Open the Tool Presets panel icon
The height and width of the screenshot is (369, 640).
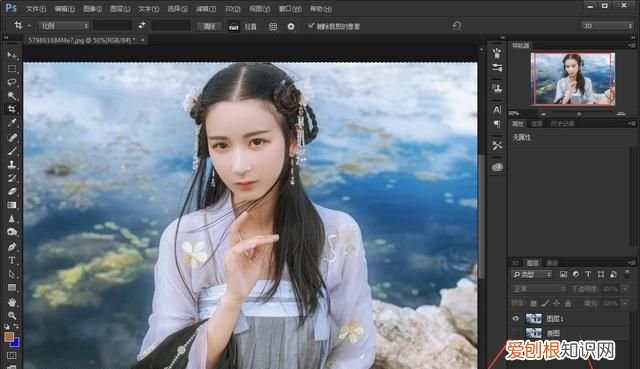pyautogui.click(x=497, y=146)
